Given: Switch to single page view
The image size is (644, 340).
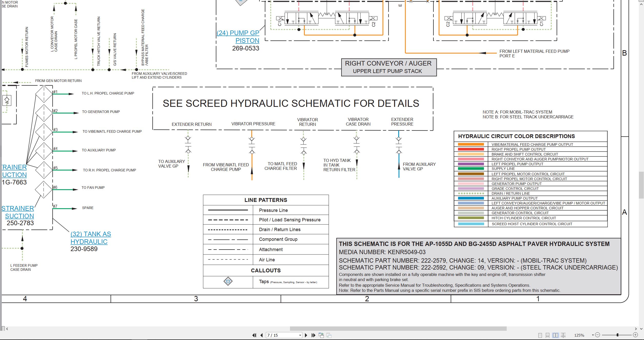Looking at the screenshot, I should point(540,335).
